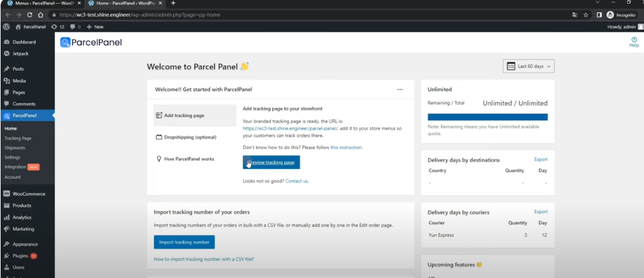Switch to the Home - ParcelPanel browser tab
This screenshot has width=644, height=278.
coord(124,3)
